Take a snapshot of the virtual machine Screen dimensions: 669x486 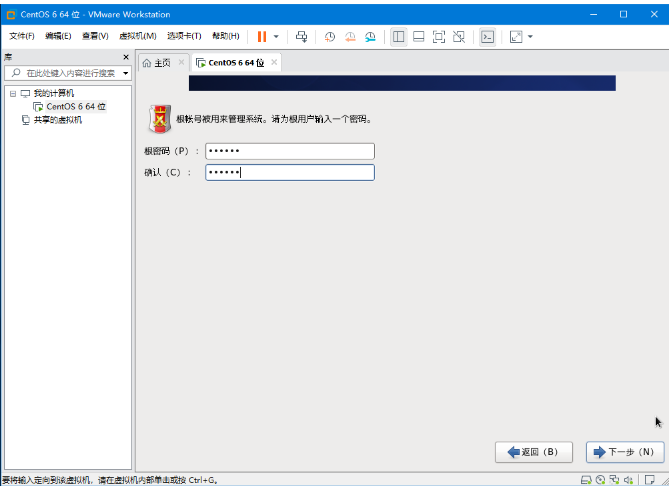click(329, 37)
